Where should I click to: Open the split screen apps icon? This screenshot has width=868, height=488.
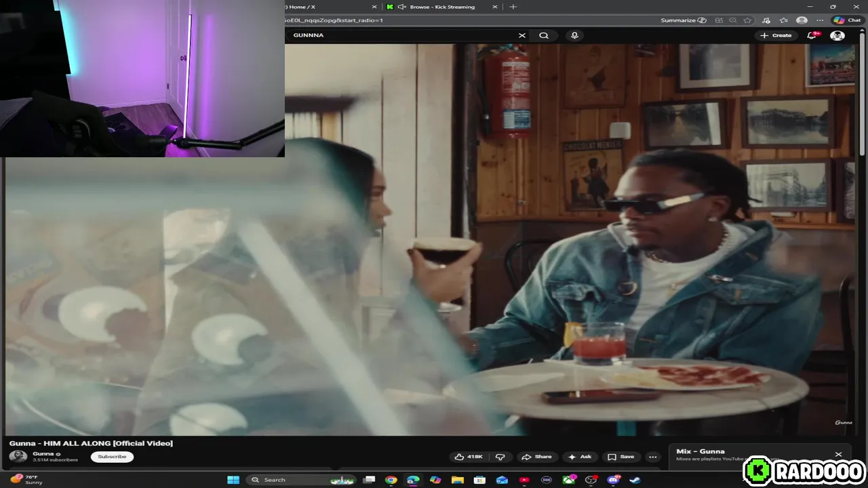tap(719, 20)
